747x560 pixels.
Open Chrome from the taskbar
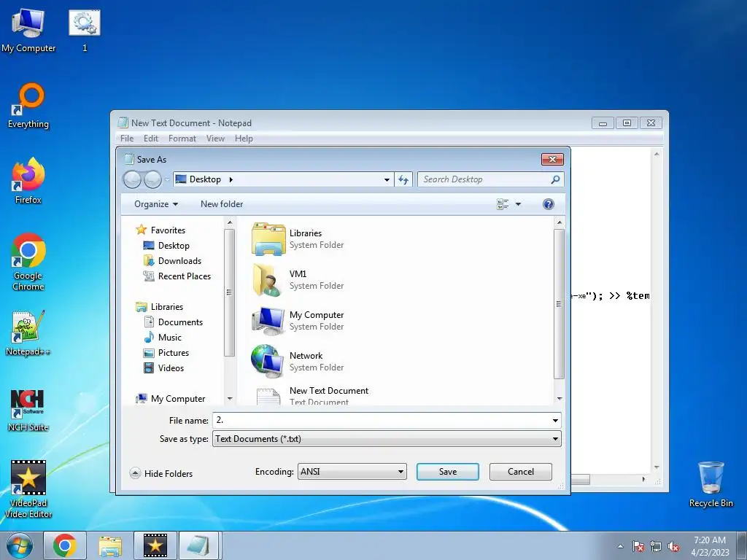pyautogui.click(x=65, y=545)
